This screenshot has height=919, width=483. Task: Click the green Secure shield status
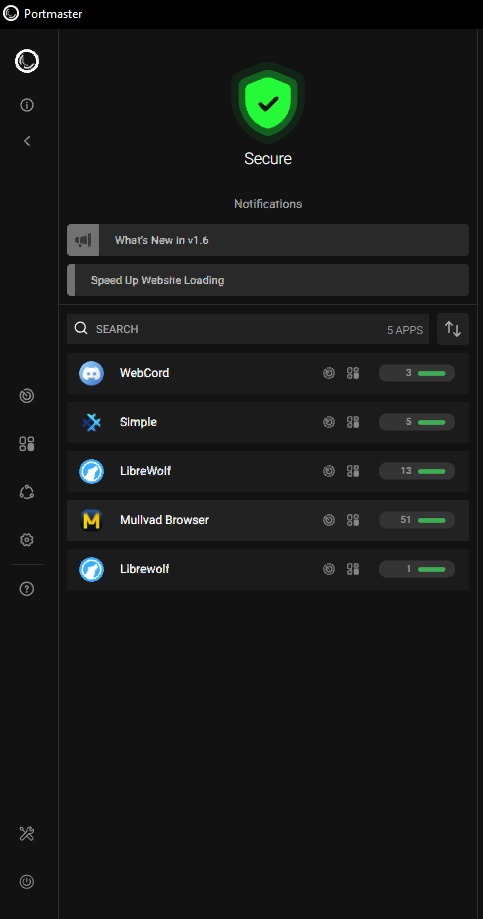click(x=268, y=104)
